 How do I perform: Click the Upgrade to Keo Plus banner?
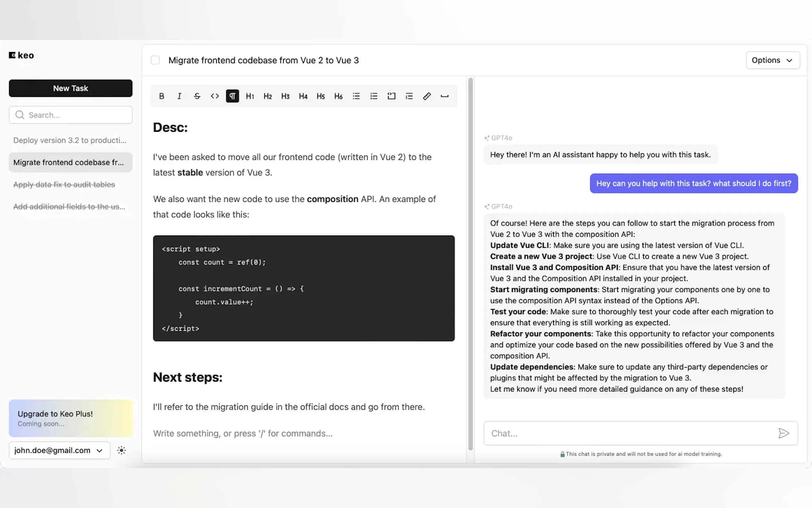point(71,418)
